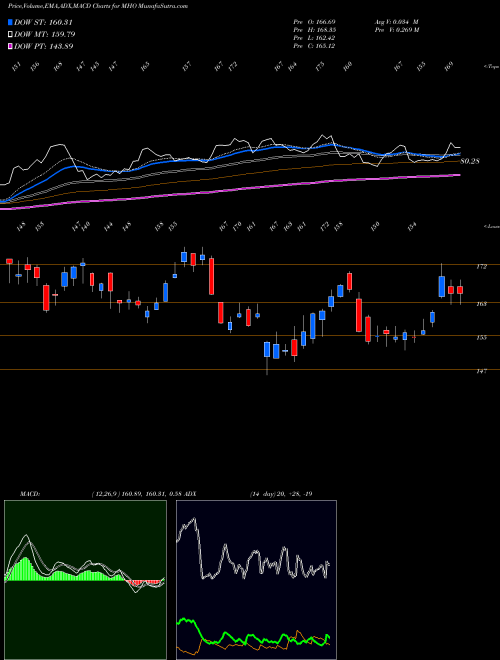Click the magenta DOW PT legend swatch
500x660 pixels.
click(x=11, y=46)
